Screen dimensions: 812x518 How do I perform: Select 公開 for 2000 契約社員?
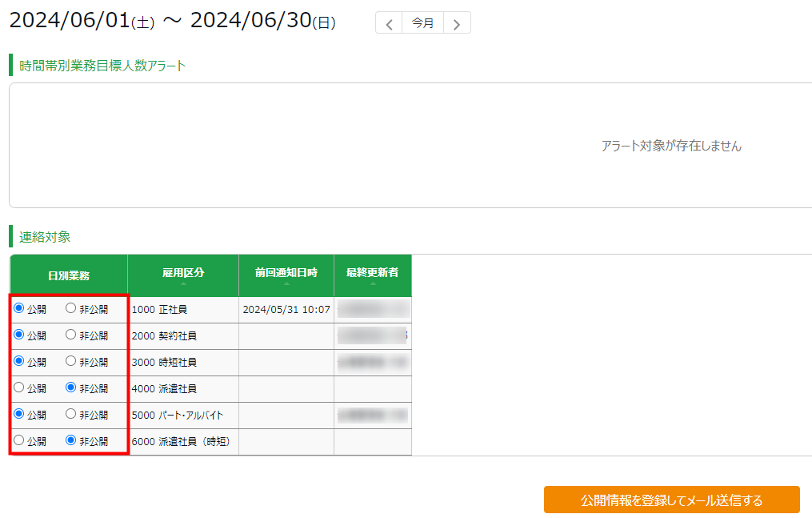pyautogui.click(x=19, y=335)
